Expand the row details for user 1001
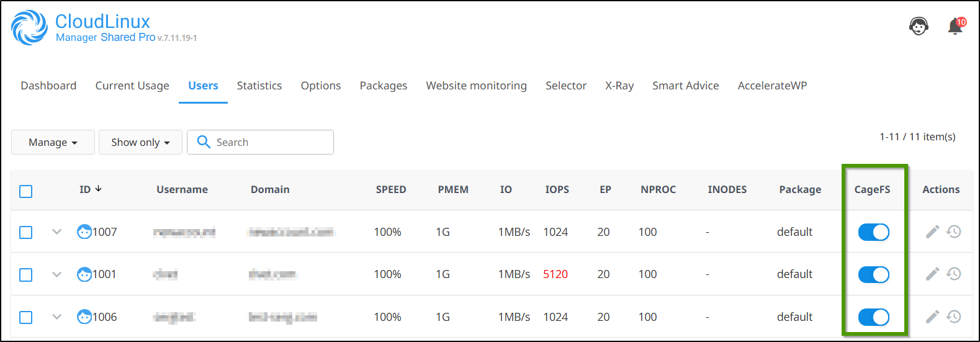This screenshot has height=342, width=980. pos(56,274)
